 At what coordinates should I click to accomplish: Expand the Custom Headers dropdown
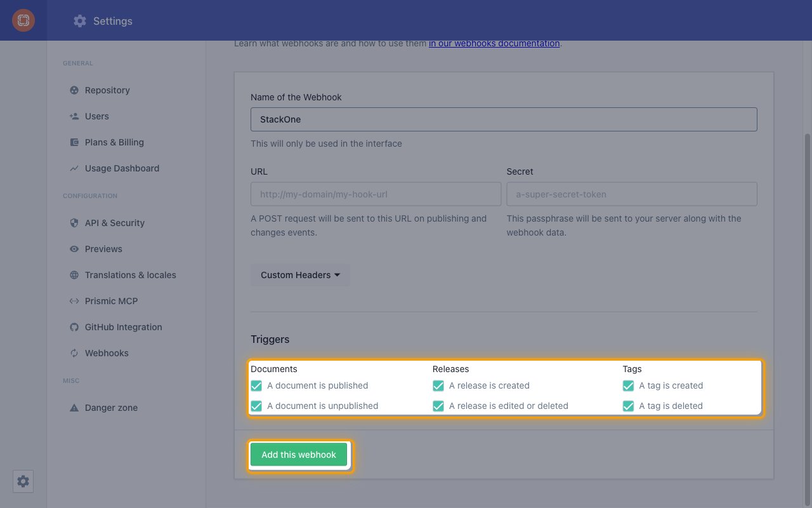(x=300, y=275)
